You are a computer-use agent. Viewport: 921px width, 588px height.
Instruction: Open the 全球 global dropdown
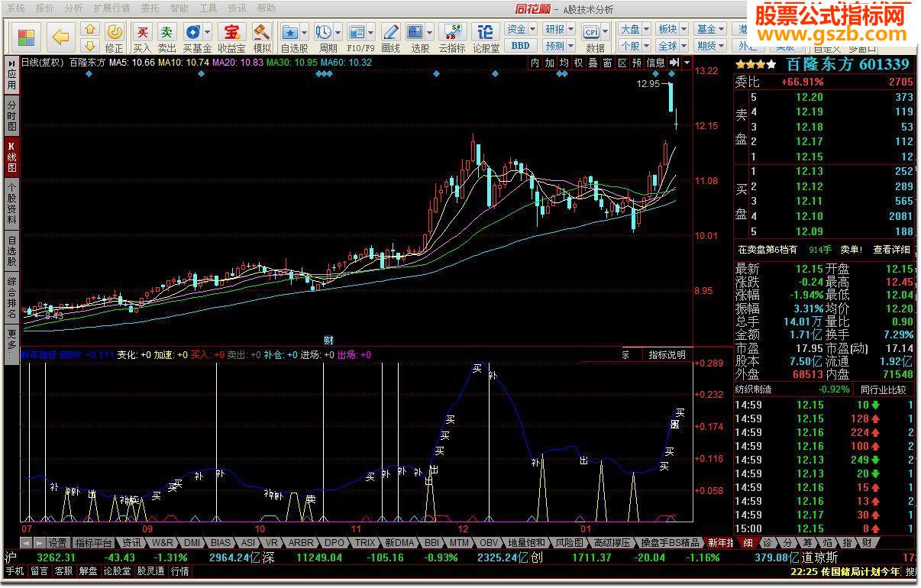coord(673,46)
